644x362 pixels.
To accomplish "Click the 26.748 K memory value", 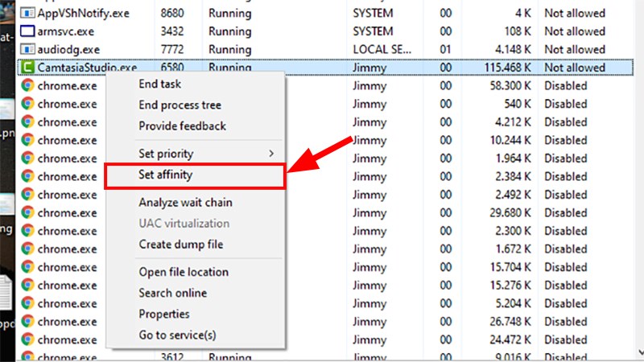I will click(510, 321).
